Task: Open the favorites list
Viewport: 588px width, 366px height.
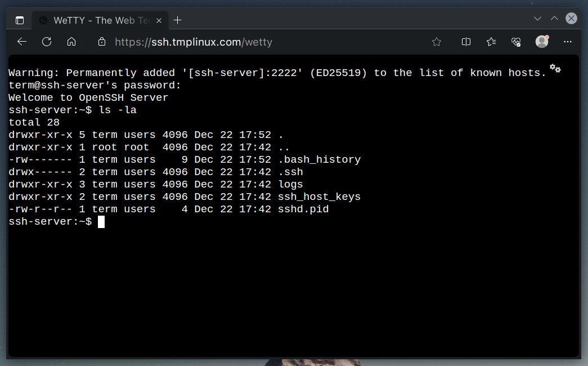Action: (491, 42)
